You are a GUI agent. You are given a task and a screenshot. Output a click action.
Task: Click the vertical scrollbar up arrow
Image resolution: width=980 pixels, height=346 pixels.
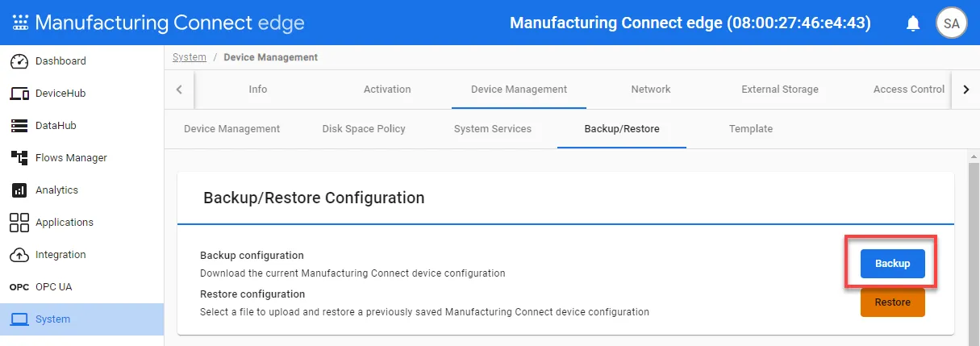(974, 156)
